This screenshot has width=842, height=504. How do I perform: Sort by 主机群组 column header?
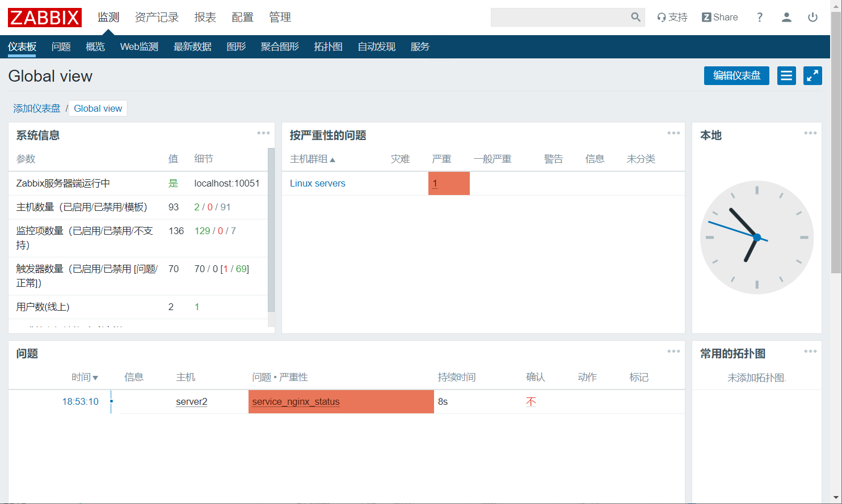pos(312,159)
